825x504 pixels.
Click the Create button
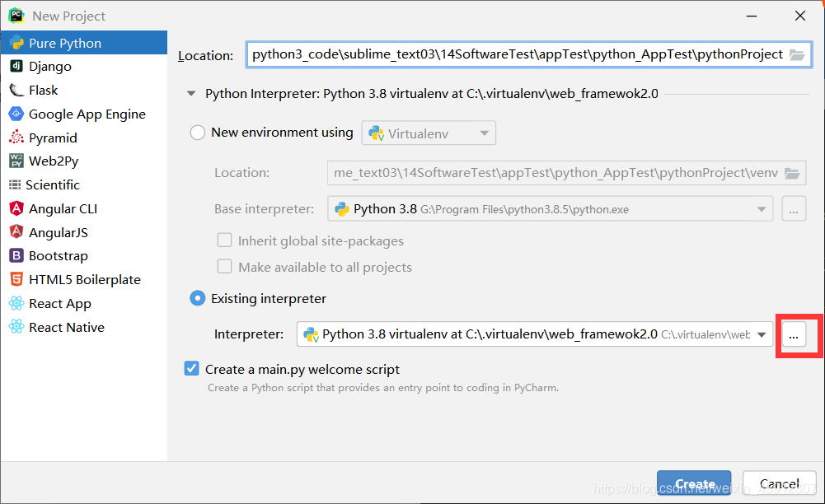coord(694,483)
